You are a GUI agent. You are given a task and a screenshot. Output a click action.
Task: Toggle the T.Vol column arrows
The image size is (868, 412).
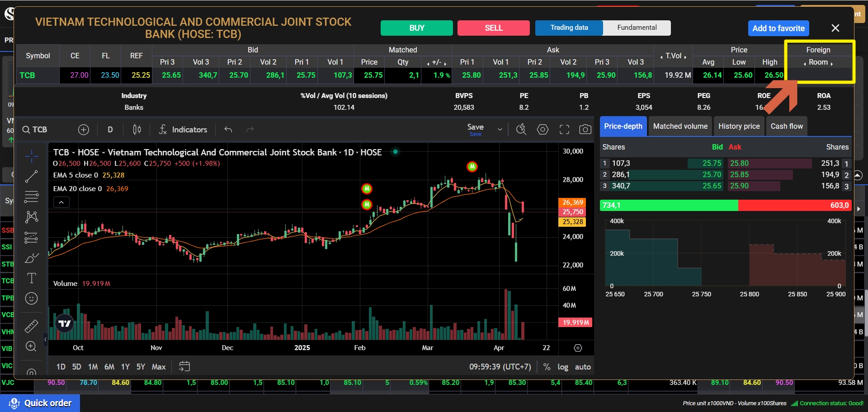[674, 56]
